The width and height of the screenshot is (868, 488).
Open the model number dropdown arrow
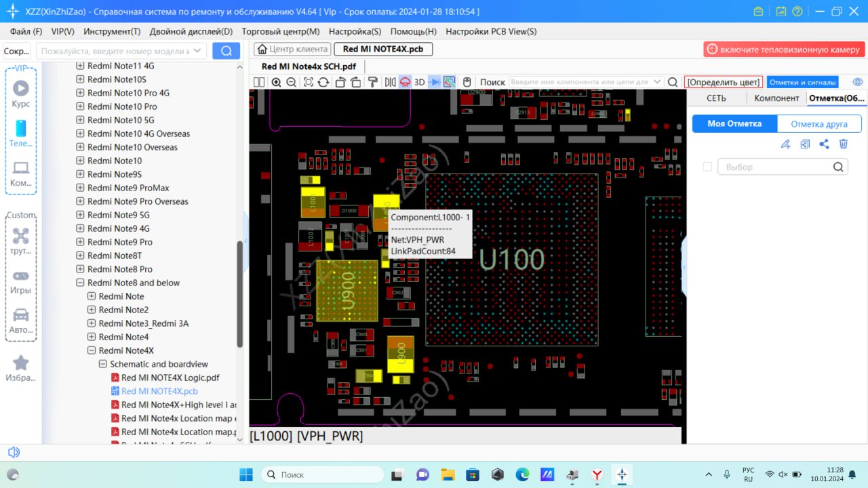click(198, 51)
